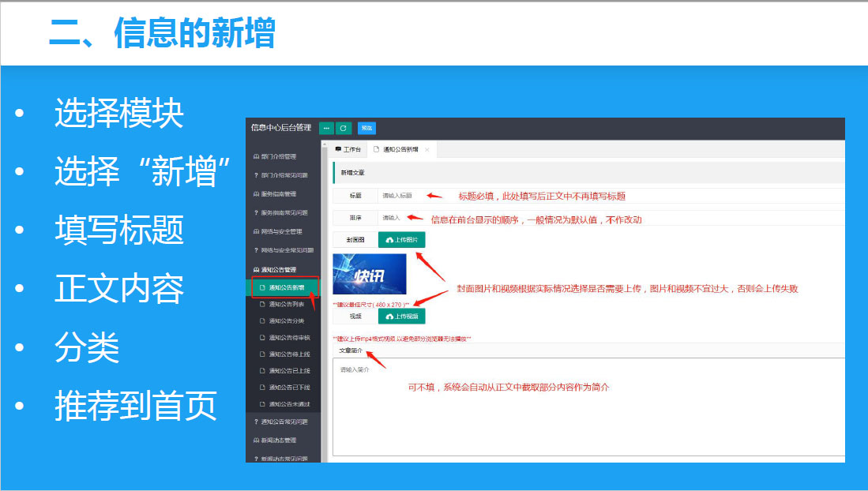Click the refresh icon button in header
The height and width of the screenshot is (491, 868).
click(344, 128)
